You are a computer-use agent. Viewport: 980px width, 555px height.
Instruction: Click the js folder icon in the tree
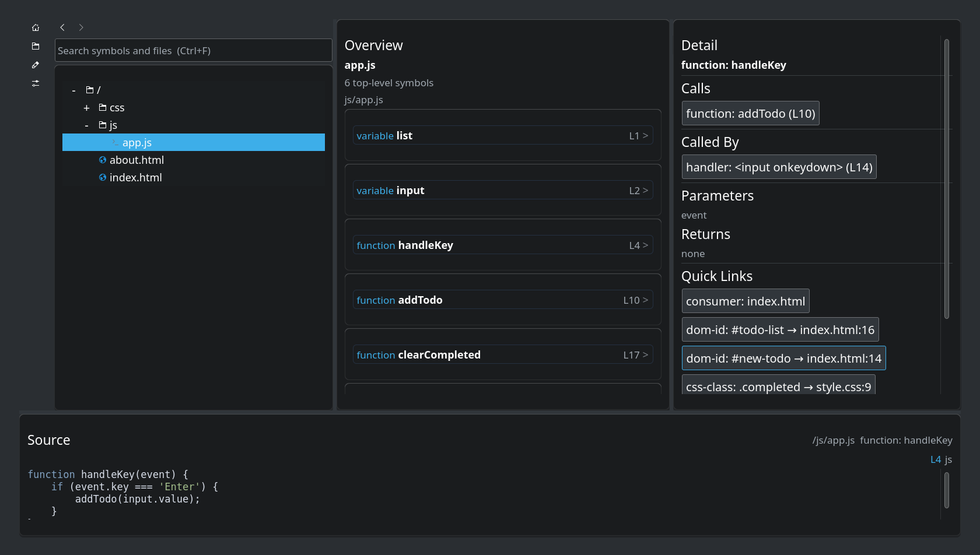coord(103,125)
